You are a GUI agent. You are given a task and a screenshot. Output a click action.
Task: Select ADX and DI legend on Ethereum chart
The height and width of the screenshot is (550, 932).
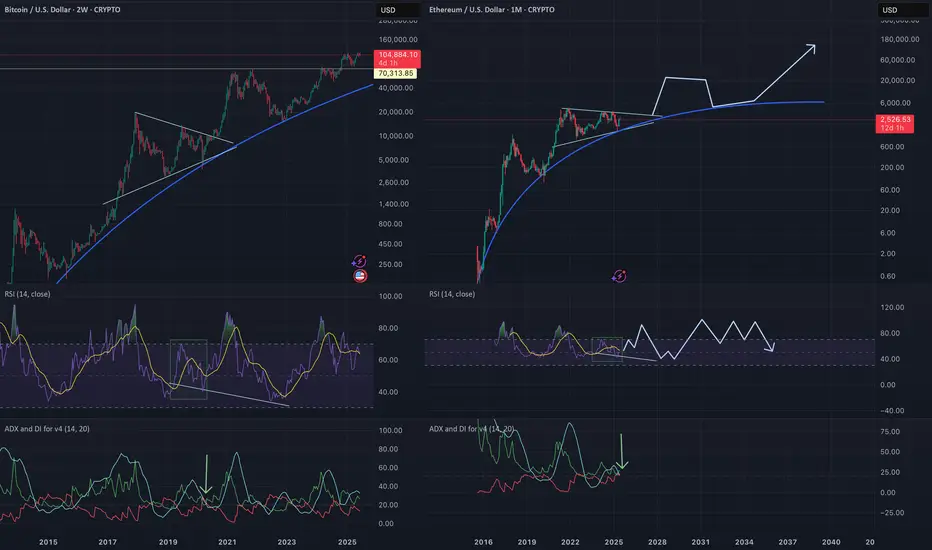coord(472,429)
